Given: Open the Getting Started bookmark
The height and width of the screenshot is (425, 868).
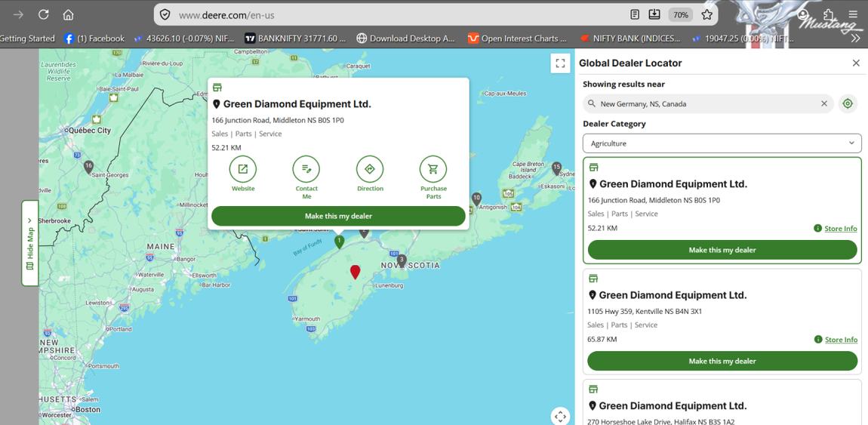Looking at the screenshot, I should click(27, 38).
